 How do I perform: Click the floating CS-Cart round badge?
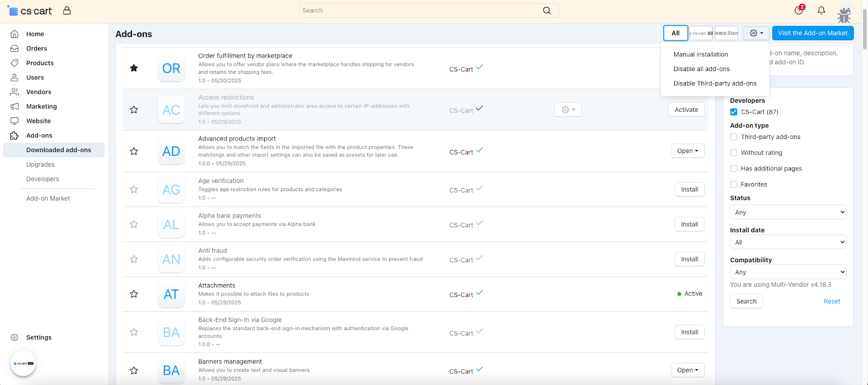pos(23,363)
